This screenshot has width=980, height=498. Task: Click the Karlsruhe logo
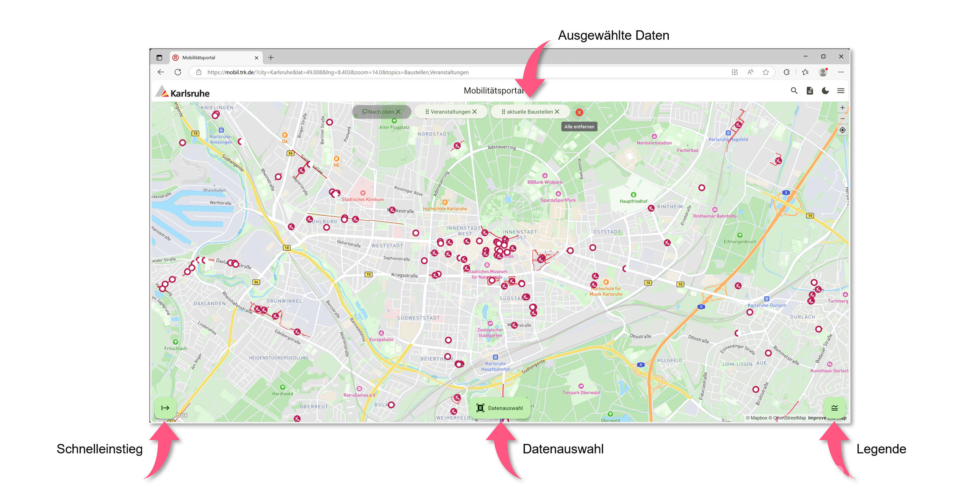click(183, 92)
